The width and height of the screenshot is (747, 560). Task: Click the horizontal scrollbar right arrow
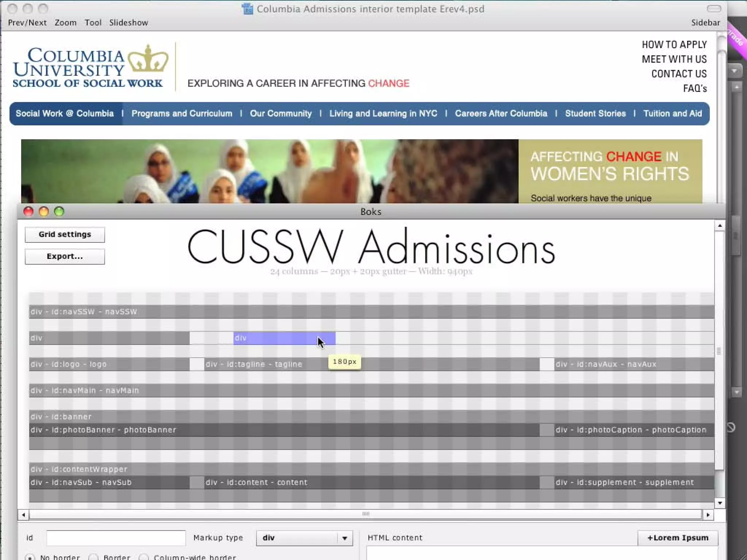pyautogui.click(x=708, y=515)
